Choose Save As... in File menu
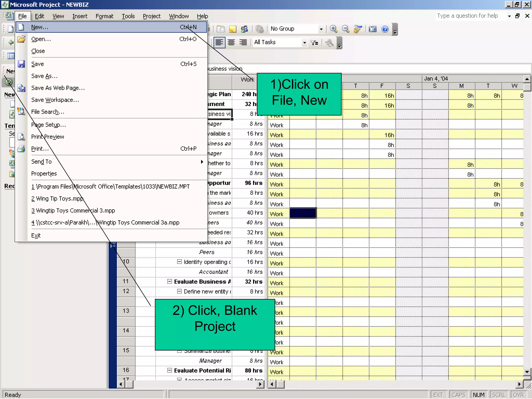 [111, 76]
